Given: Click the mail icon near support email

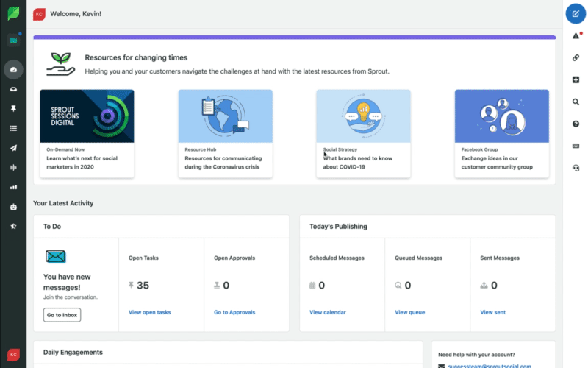Looking at the screenshot, I should click(x=442, y=366).
